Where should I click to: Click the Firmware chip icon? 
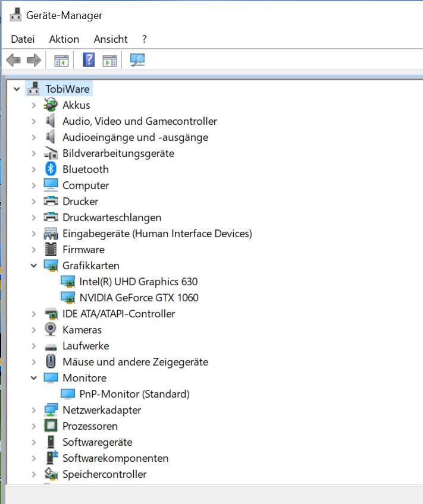[x=51, y=250]
